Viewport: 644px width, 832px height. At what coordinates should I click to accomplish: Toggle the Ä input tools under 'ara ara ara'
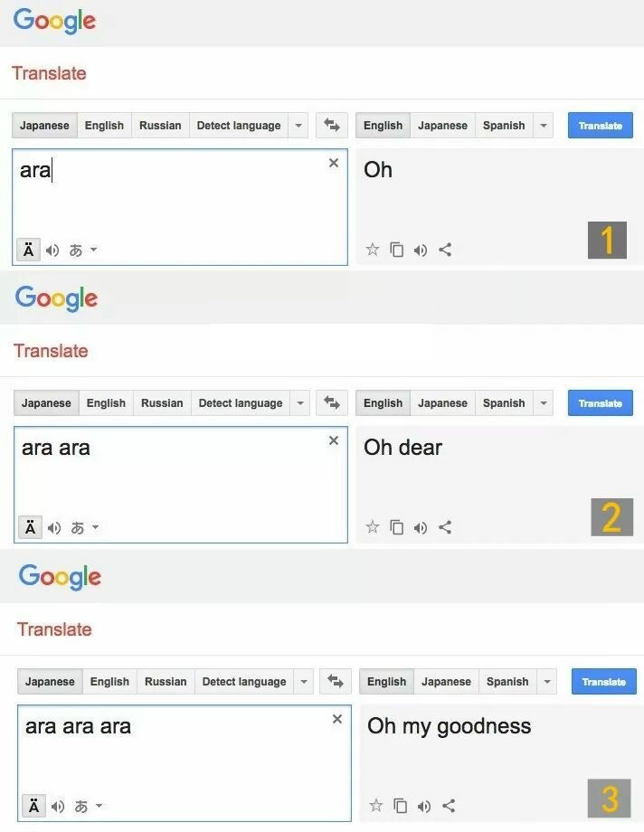(x=33, y=806)
